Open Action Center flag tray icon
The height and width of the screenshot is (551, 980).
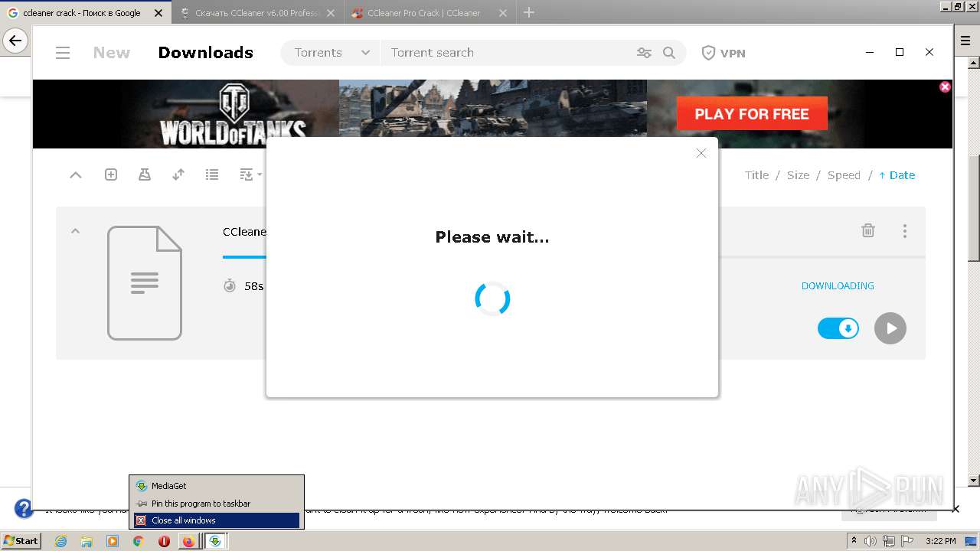tap(906, 541)
